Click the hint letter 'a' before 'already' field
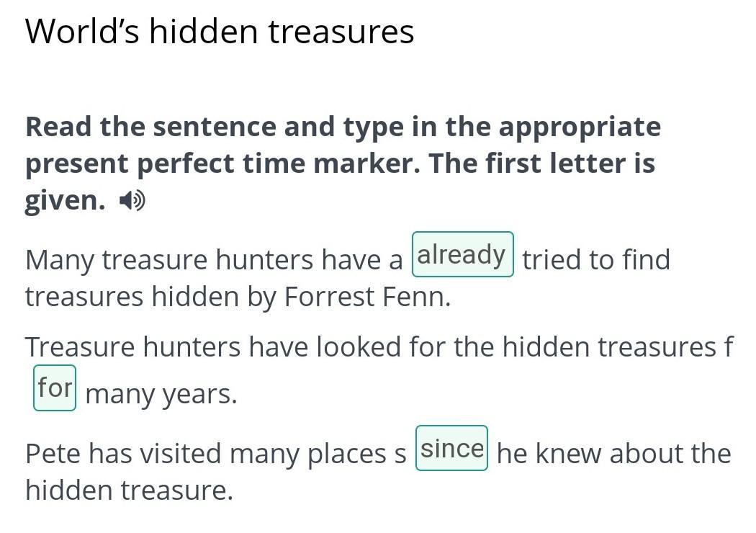The height and width of the screenshot is (533, 756). click(396, 260)
